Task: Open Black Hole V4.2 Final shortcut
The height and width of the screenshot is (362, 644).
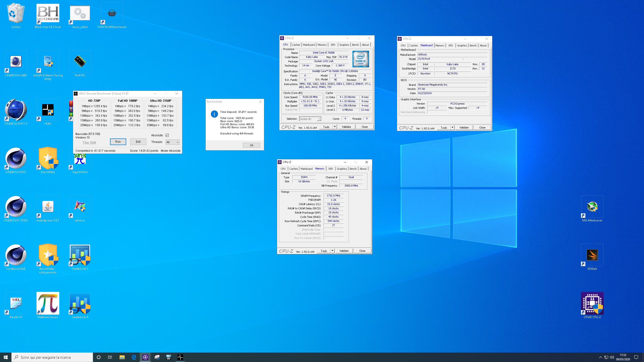Action: click(x=48, y=15)
